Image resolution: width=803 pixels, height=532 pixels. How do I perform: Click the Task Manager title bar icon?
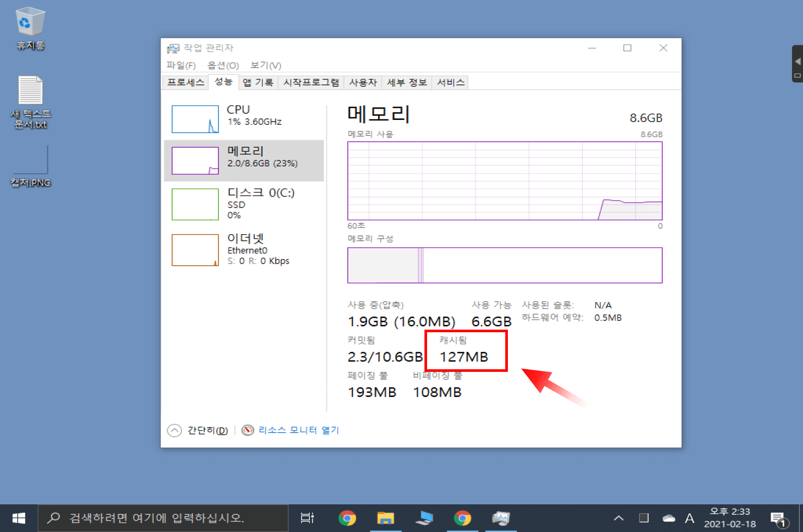click(173, 48)
